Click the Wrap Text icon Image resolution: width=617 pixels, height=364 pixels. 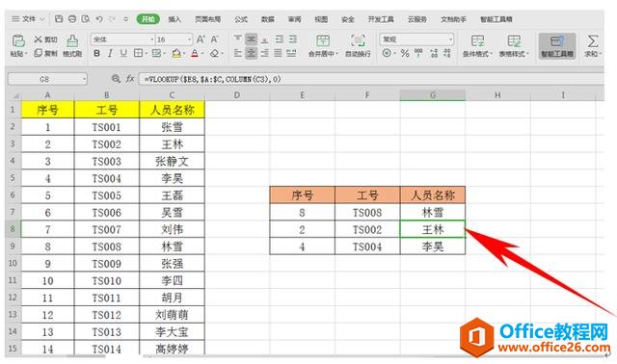(358, 40)
